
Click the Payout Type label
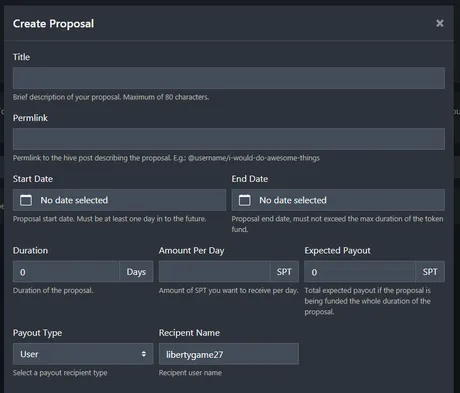[x=37, y=333]
